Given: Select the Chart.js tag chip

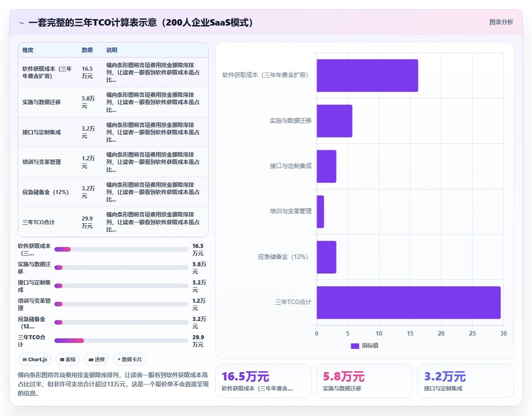Looking at the screenshot, I should [35, 359].
